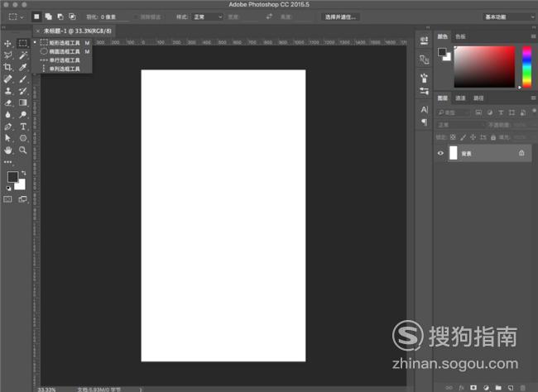
Task: Choose New Selection mode in options bar
Action: coord(36,17)
